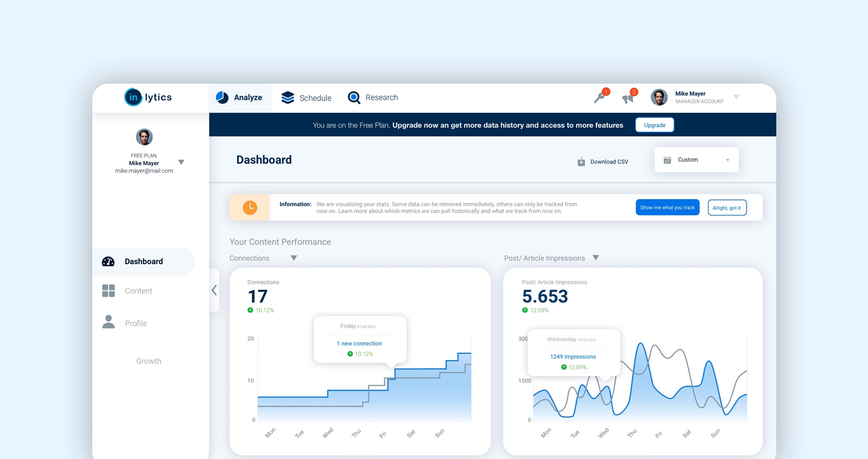Viewport: 868px width, 459px height.
Task: Switch to the Schedule tab
Action: pos(306,98)
